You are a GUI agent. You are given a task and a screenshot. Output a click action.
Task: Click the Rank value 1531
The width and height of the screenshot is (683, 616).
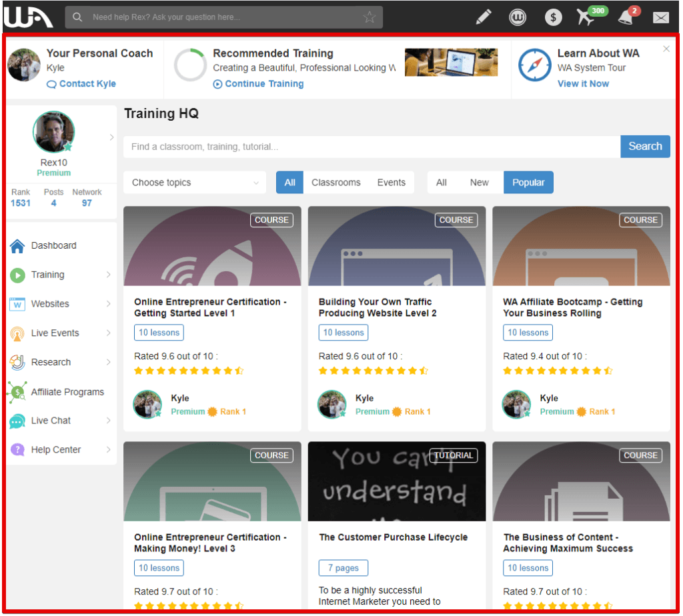21,203
